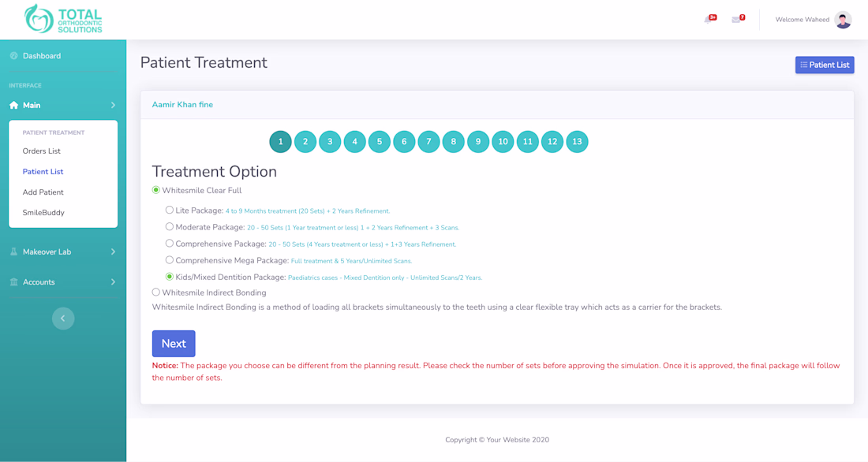The image size is (868, 462).
Task: Expand the Accounts menu arrow
Action: pyautogui.click(x=113, y=281)
